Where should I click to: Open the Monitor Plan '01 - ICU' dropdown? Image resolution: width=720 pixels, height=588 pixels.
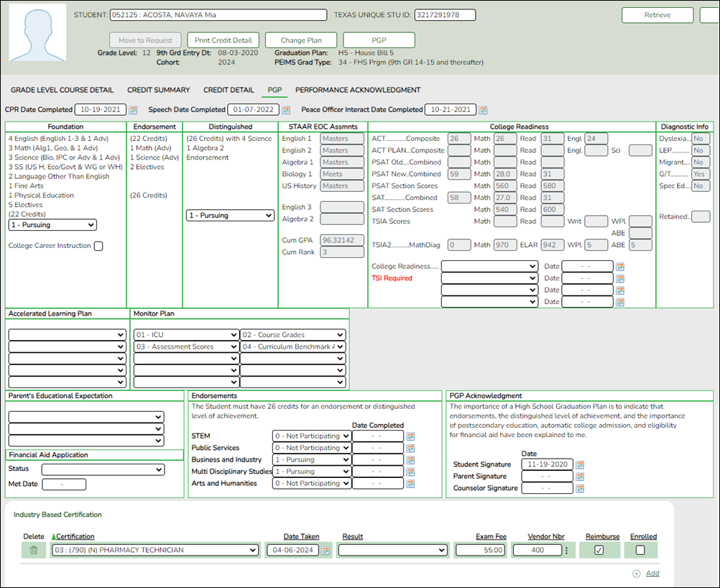(x=184, y=335)
